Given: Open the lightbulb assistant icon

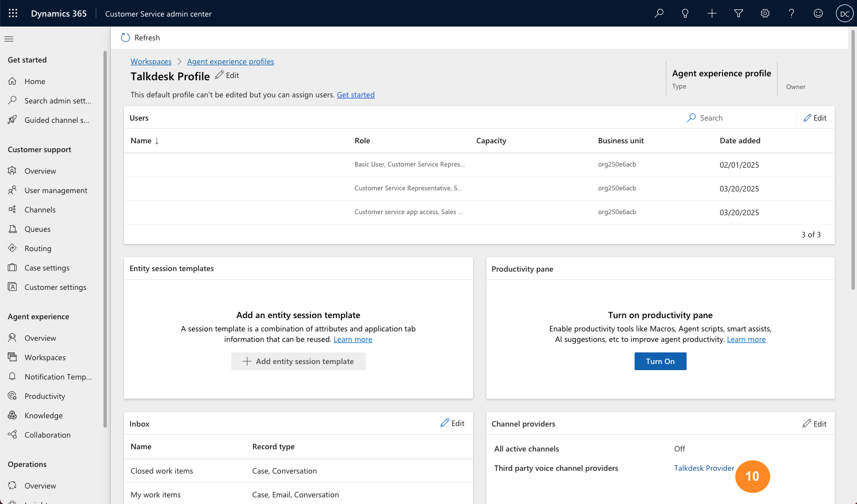Looking at the screenshot, I should click(685, 13).
